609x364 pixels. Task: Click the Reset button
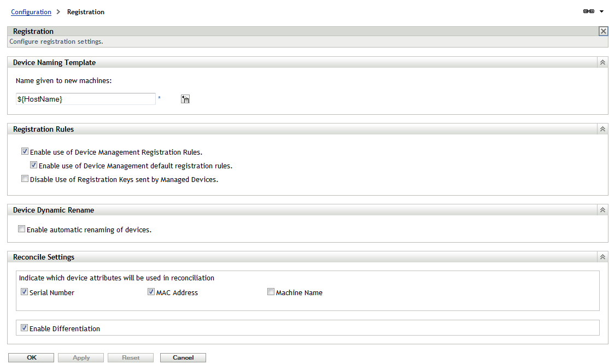point(131,357)
